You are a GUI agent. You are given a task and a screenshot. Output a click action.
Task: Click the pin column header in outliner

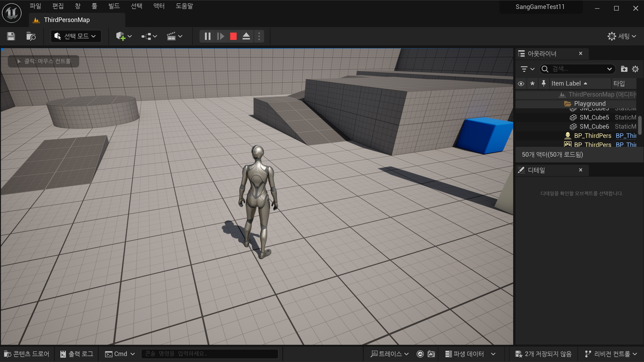tap(543, 84)
